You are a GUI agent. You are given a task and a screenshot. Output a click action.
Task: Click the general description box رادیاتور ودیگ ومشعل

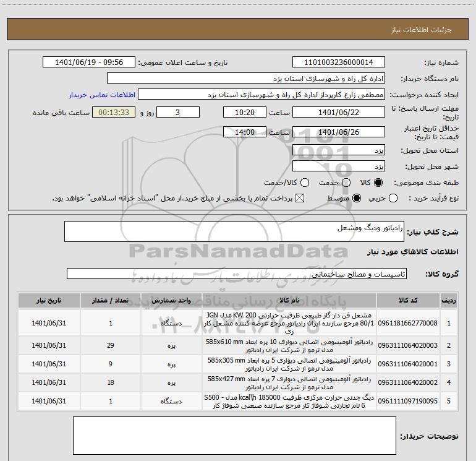234,231
